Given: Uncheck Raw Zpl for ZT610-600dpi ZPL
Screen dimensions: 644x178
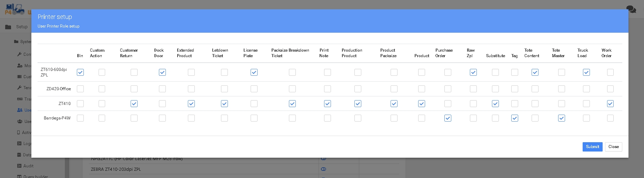Looking at the screenshot, I should (473, 72).
